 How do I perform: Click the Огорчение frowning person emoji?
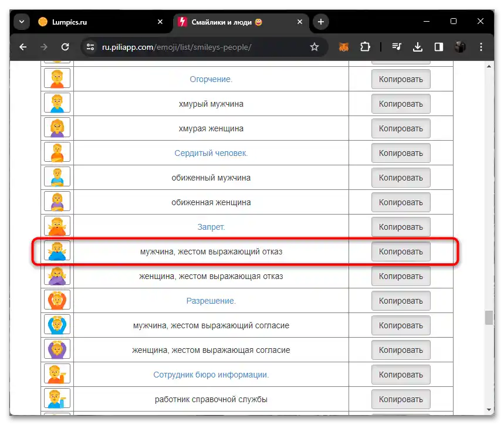pos(57,79)
